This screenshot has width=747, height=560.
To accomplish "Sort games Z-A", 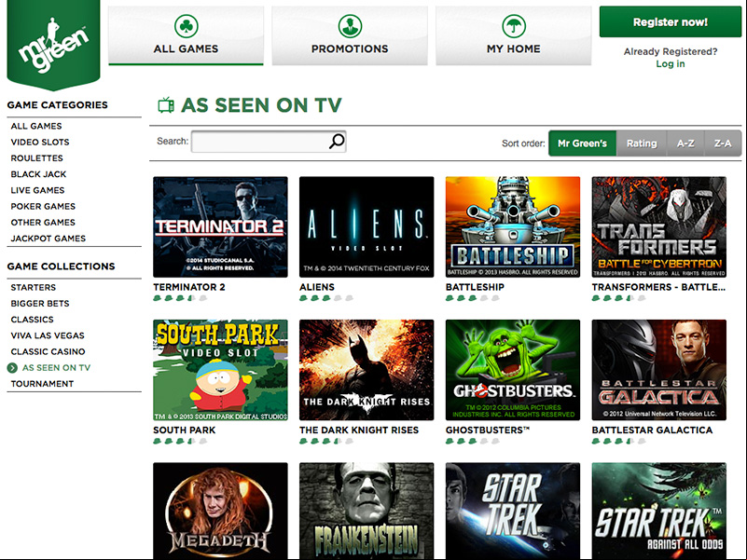I will click(723, 143).
